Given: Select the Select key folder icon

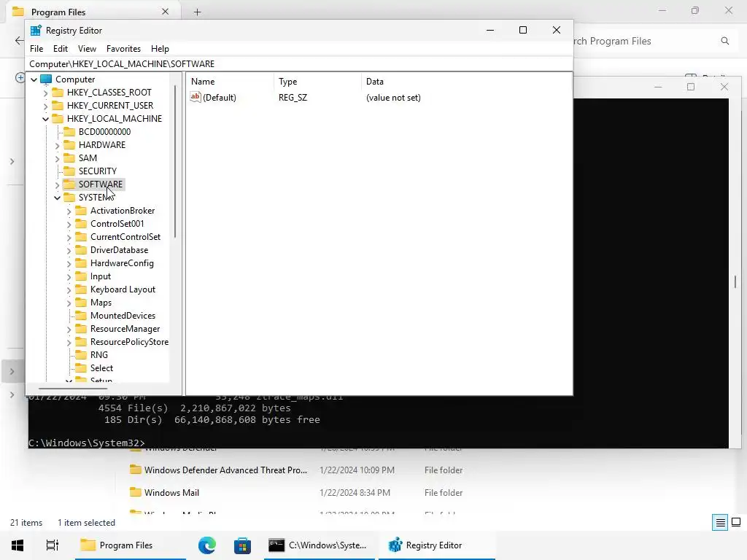Looking at the screenshot, I should [x=81, y=368].
